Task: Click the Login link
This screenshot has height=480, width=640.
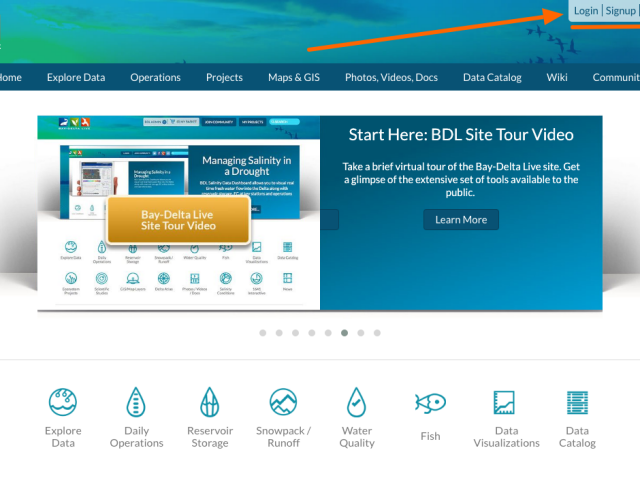Action: tap(586, 11)
